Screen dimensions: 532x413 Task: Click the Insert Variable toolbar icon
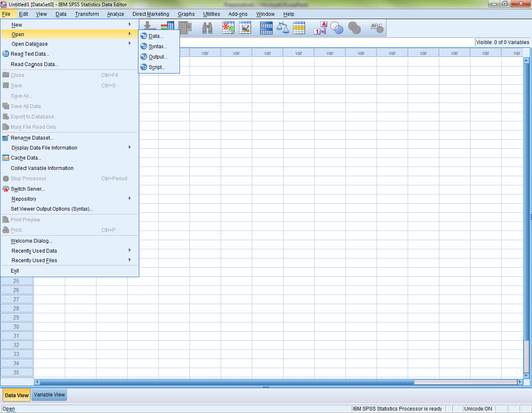pyautogui.click(x=245, y=28)
